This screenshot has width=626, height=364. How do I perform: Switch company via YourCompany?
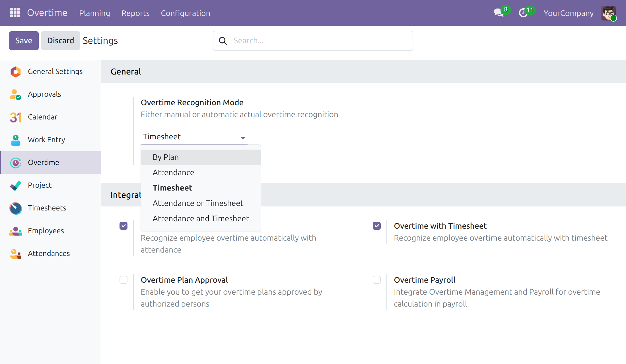pyautogui.click(x=569, y=13)
